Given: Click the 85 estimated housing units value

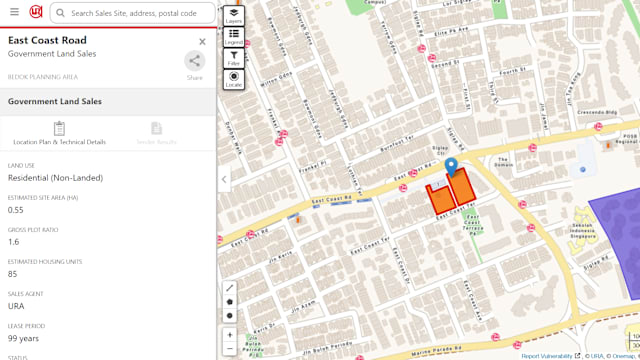Looking at the screenshot, I should click(12, 274).
